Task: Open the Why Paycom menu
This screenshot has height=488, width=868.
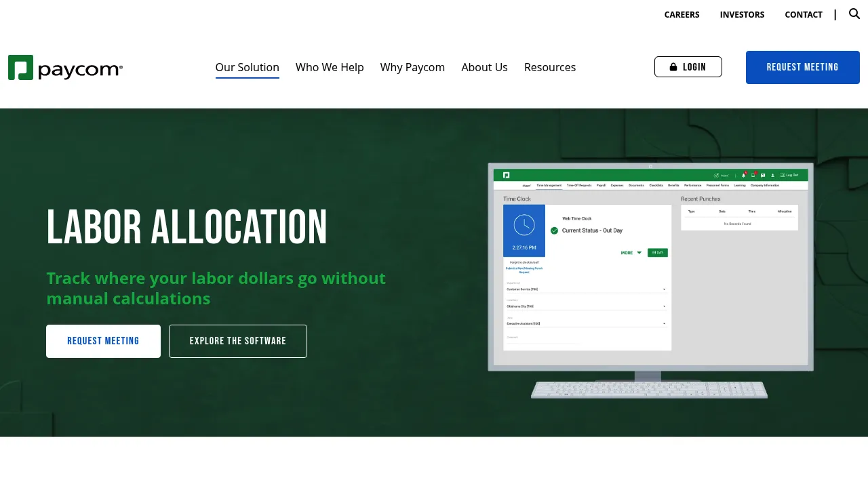Action: coord(412,67)
